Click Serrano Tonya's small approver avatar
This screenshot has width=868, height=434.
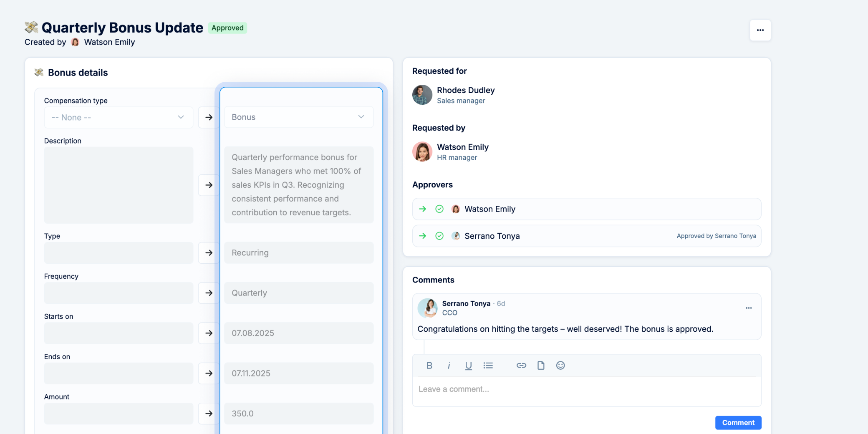point(456,236)
